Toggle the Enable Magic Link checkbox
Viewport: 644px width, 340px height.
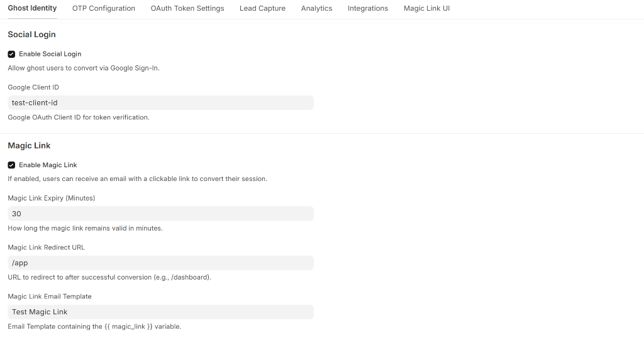click(x=11, y=165)
